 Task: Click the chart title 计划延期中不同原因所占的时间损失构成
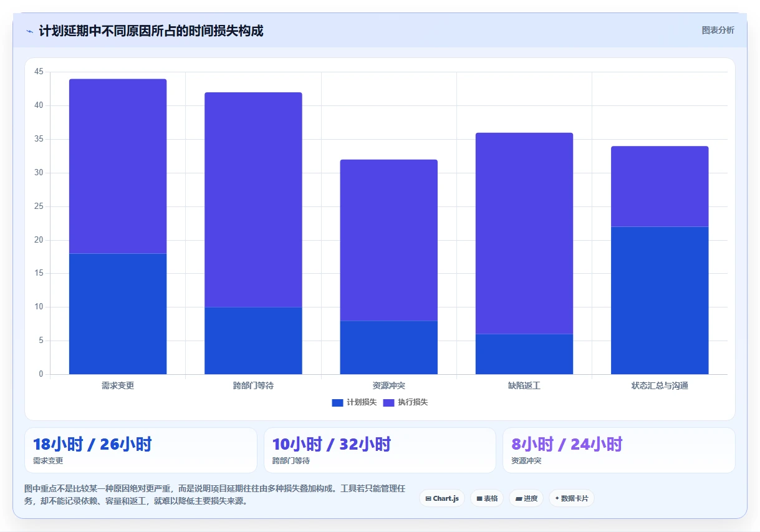click(x=151, y=31)
